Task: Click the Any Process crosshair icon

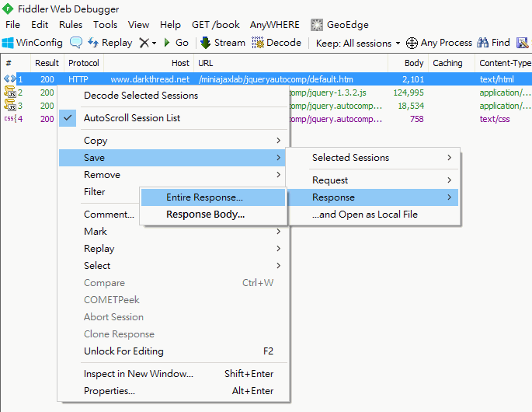Action: [x=412, y=43]
